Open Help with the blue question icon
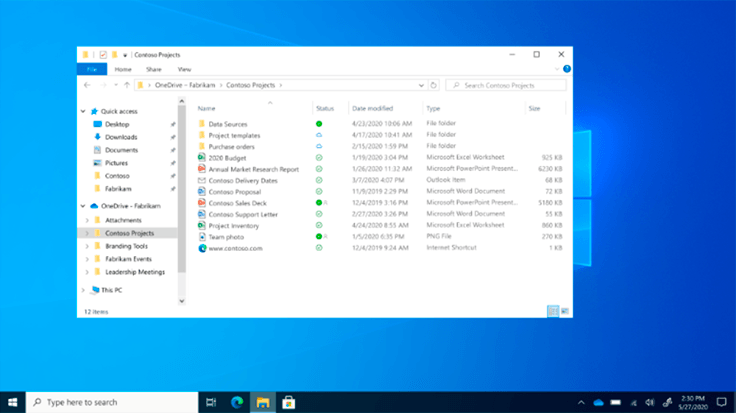Screen dimensions: 736x413 tap(567, 69)
